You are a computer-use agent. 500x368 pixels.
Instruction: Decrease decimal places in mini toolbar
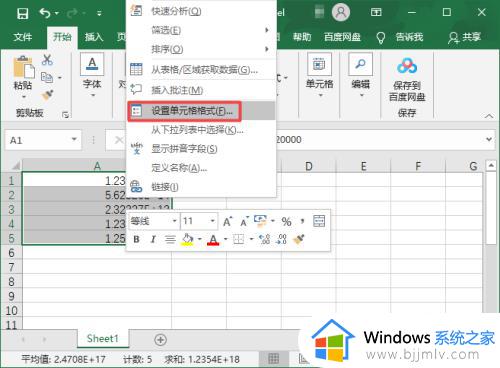[282, 239]
